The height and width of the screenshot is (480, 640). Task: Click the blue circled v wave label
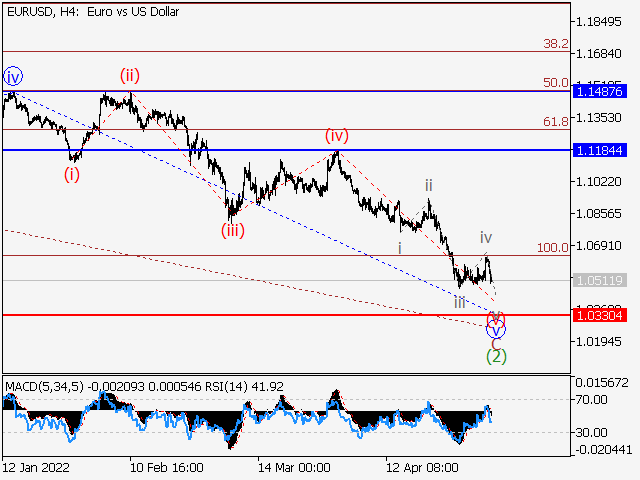(496, 330)
